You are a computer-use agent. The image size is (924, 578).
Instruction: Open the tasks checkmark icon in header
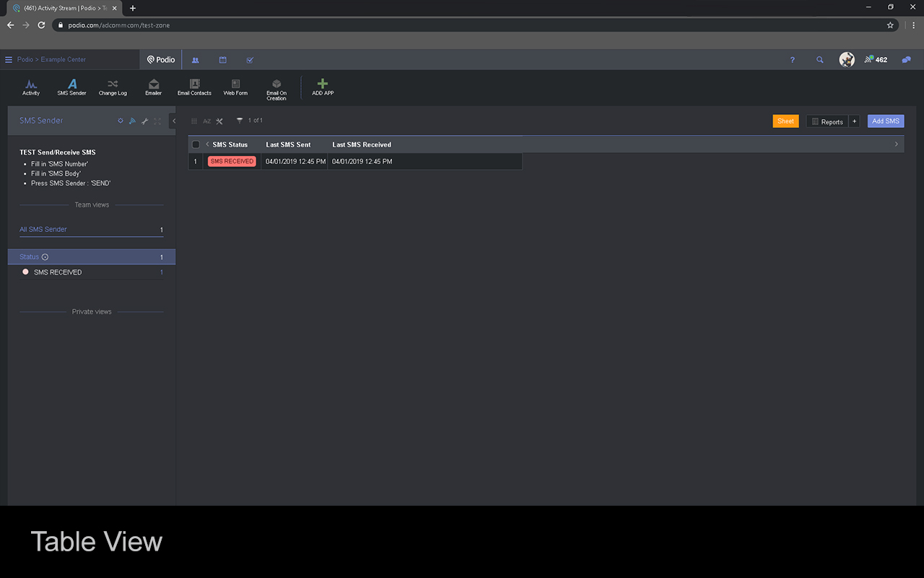(x=250, y=60)
